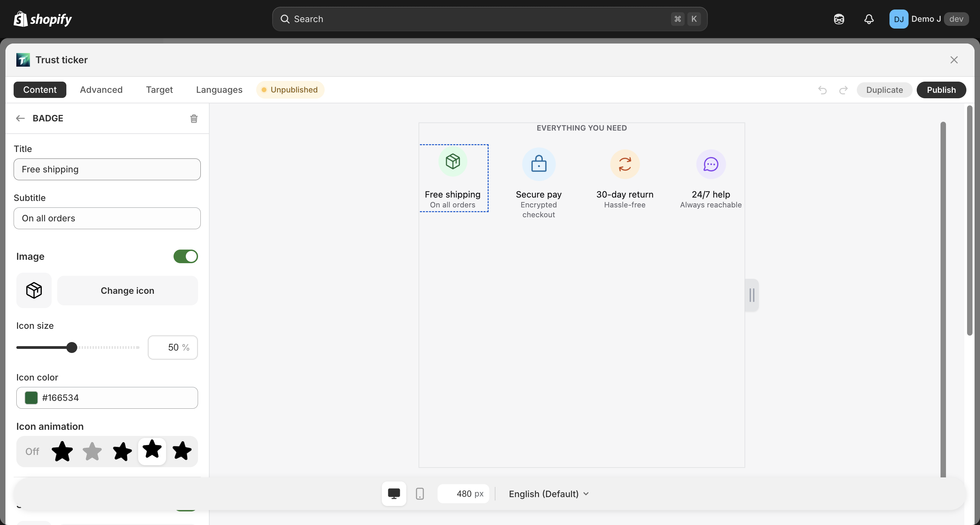Select the faded gray star animation
The width and height of the screenshot is (980, 525).
92,451
